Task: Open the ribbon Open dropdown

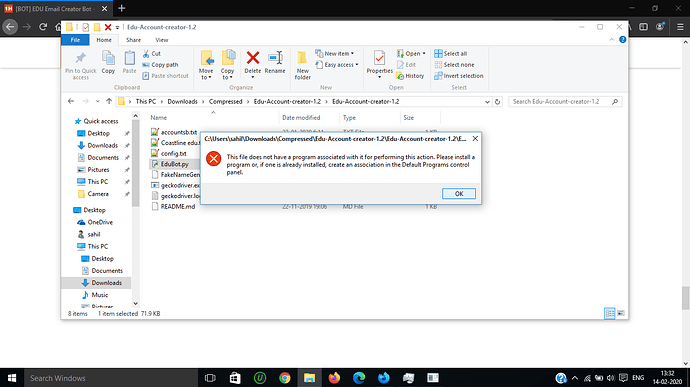Action: (411, 54)
